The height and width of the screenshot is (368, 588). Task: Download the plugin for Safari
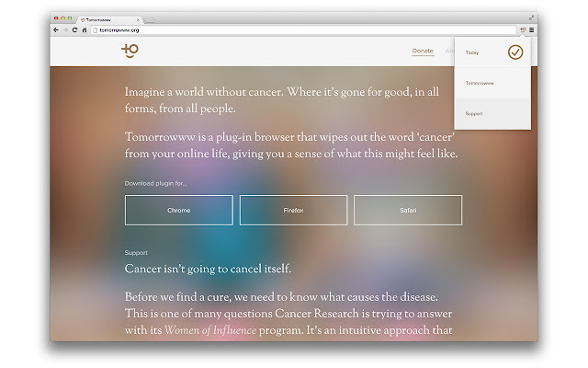tap(408, 211)
